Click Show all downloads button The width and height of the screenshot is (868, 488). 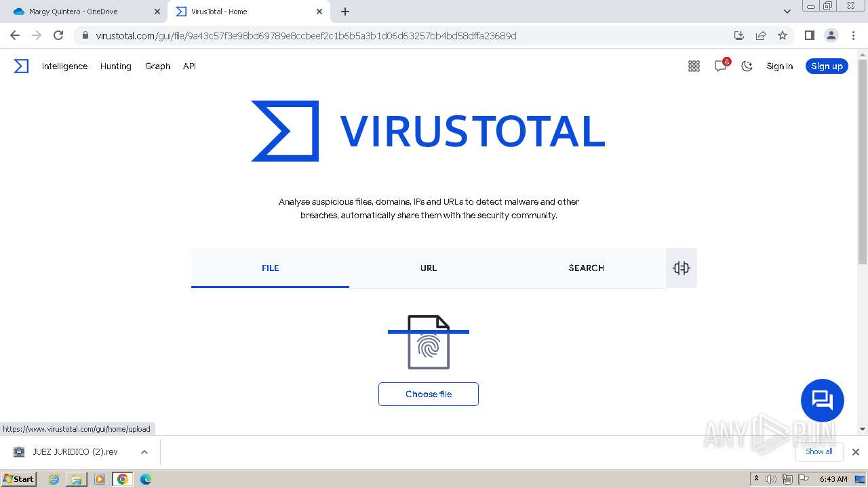click(x=819, y=451)
